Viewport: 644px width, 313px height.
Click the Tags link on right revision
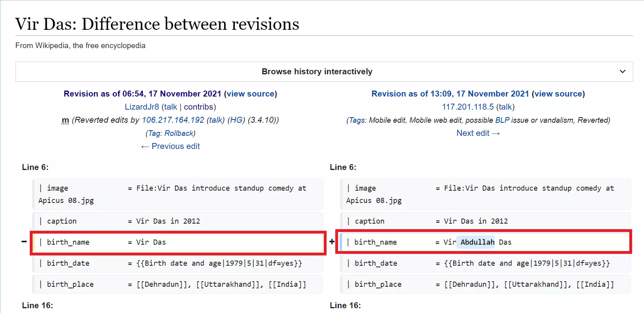point(357,120)
